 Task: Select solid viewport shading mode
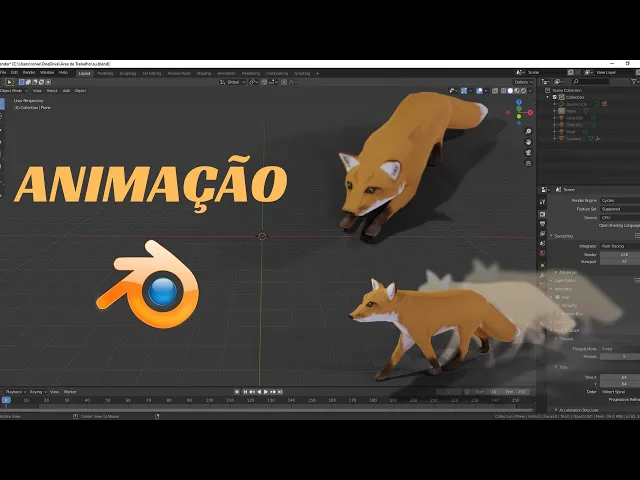(510, 91)
